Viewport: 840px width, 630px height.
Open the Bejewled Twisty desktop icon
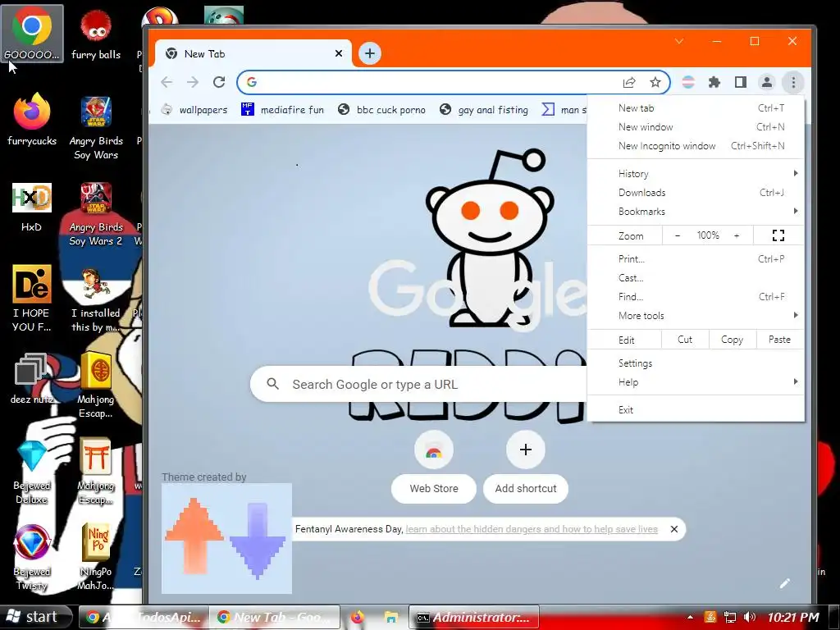point(32,557)
